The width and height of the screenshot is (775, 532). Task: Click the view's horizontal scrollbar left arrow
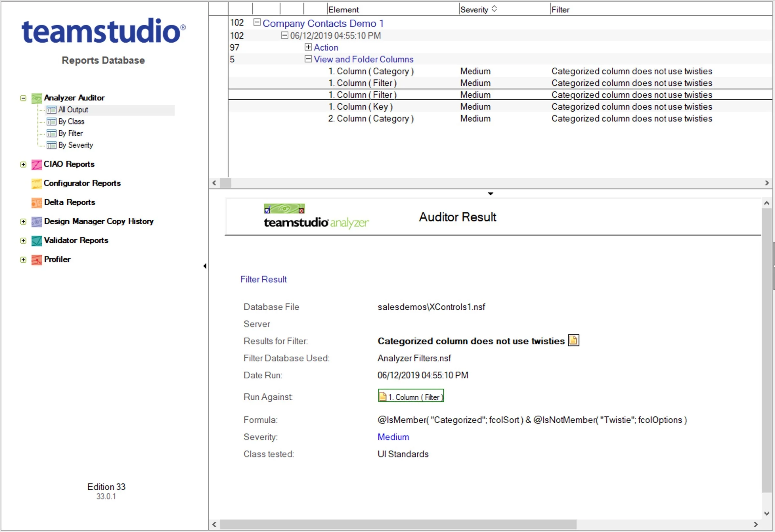[214, 183]
